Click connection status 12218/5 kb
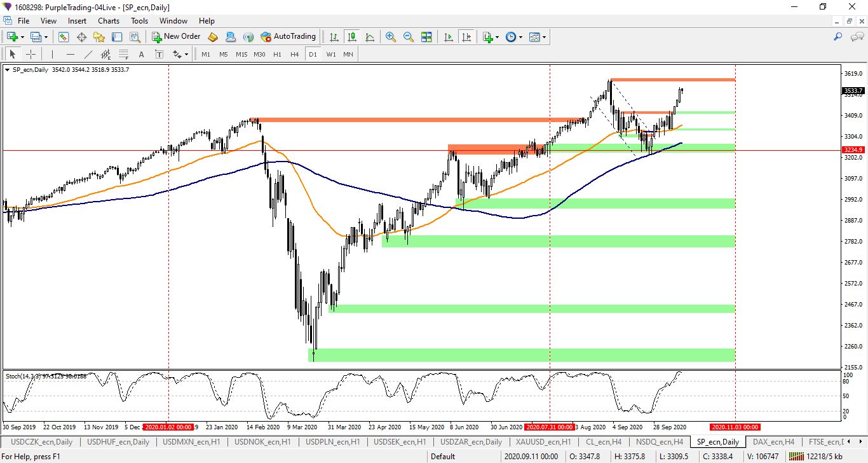868x463 pixels. click(816, 456)
